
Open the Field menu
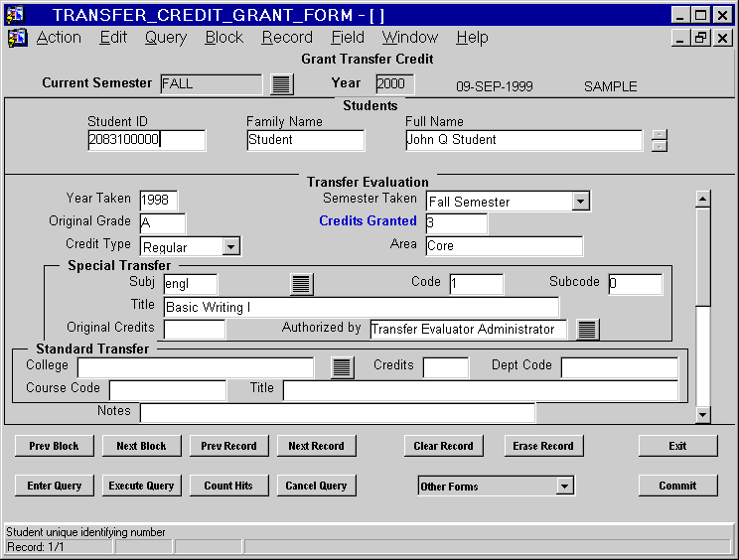coord(348,37)
